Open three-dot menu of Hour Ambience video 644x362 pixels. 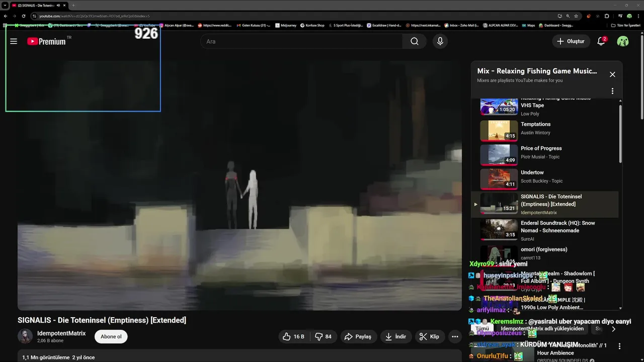tap(619, 346)
